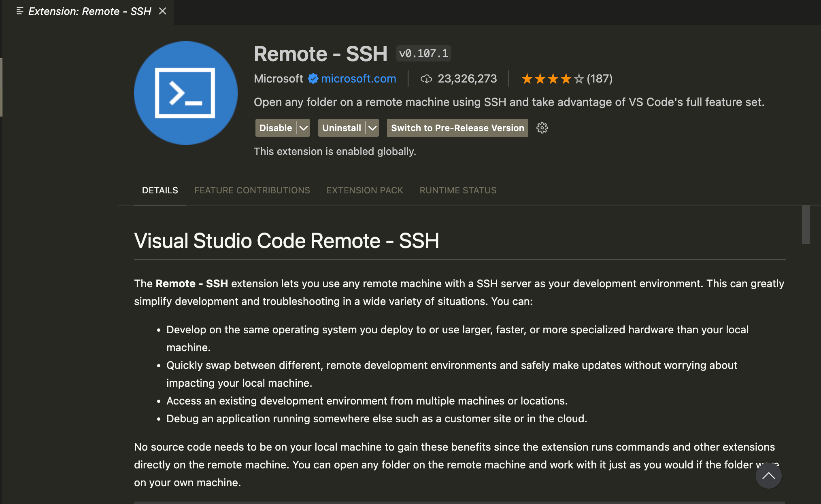The width and height of the screenshot is (821, 504).
Task: Click the v0.107.1 version badge
Action: pos(423,53)
